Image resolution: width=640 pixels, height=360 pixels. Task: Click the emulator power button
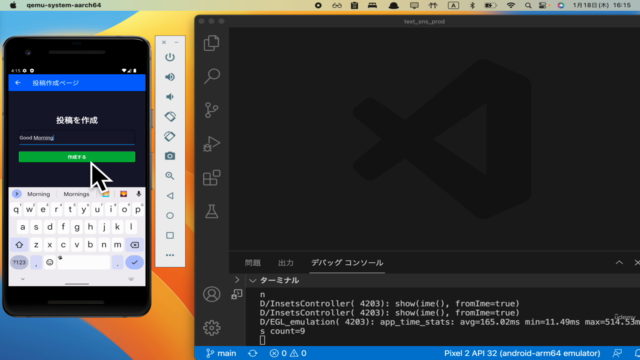pos(170,57)
